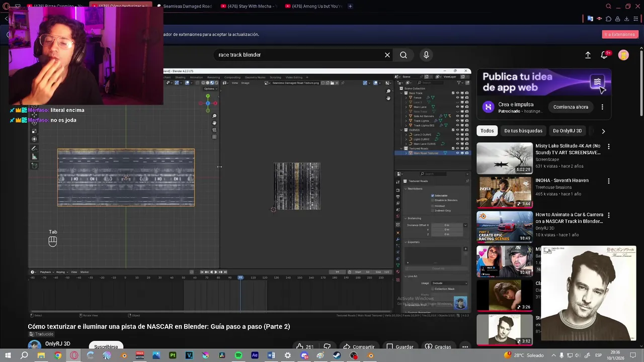Screen dimensions: 644x362
Task: Open INOHA - Seventh Heaven video title
Action: tap(562, 180)
